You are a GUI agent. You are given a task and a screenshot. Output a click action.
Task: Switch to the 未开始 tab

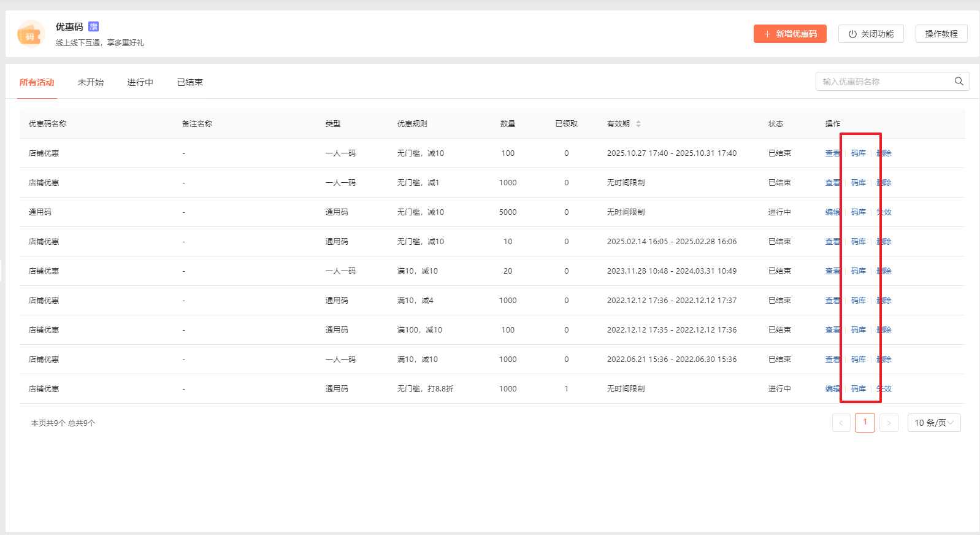pos(91,82)
